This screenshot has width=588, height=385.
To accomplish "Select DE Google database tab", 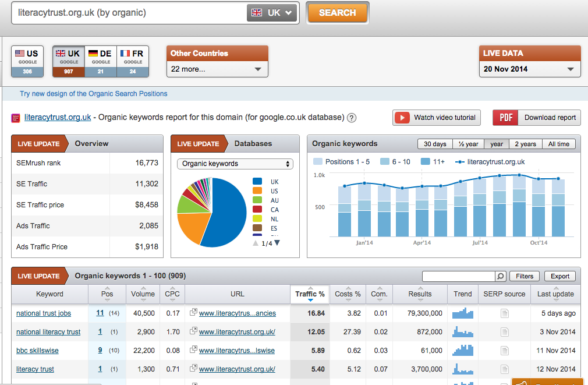I will [101, 62].
